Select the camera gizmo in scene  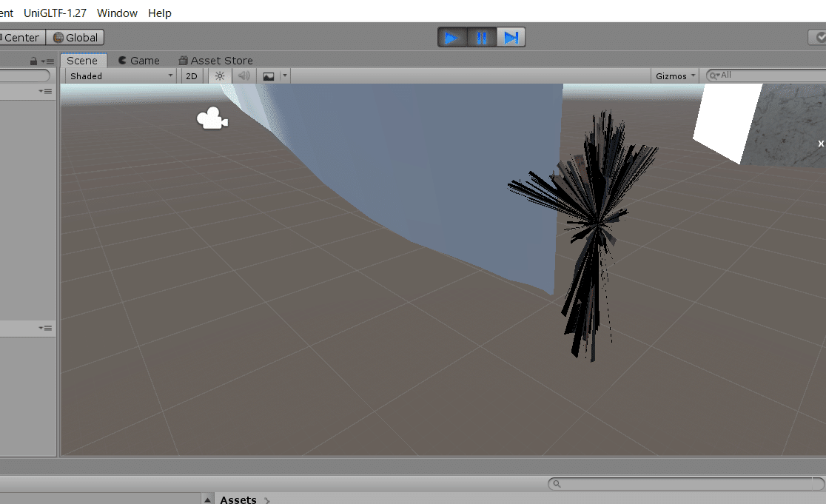(x=212, y=118)
